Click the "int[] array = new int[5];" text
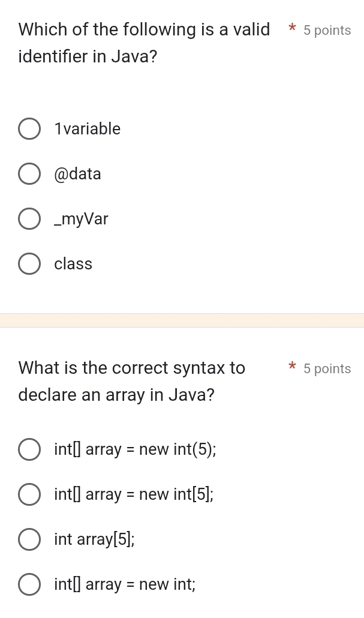Image resolution: width=364 pixels, height=618 pixels. point(134,494)
